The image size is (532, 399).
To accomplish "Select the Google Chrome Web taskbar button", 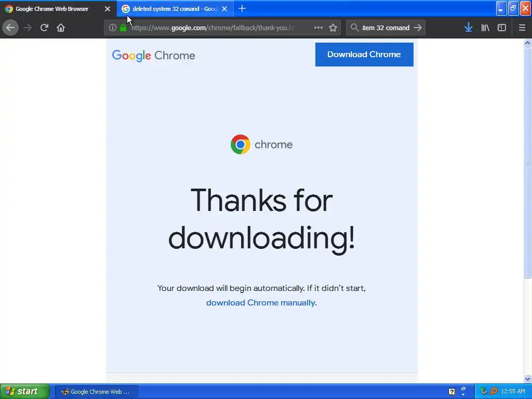I will pyautogui.click(x=96, y=392).
